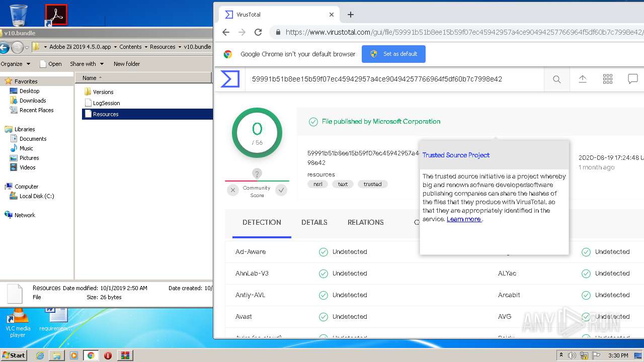
Task: Switch to the DETECTION tab
Action: click(x=262, y=222)
